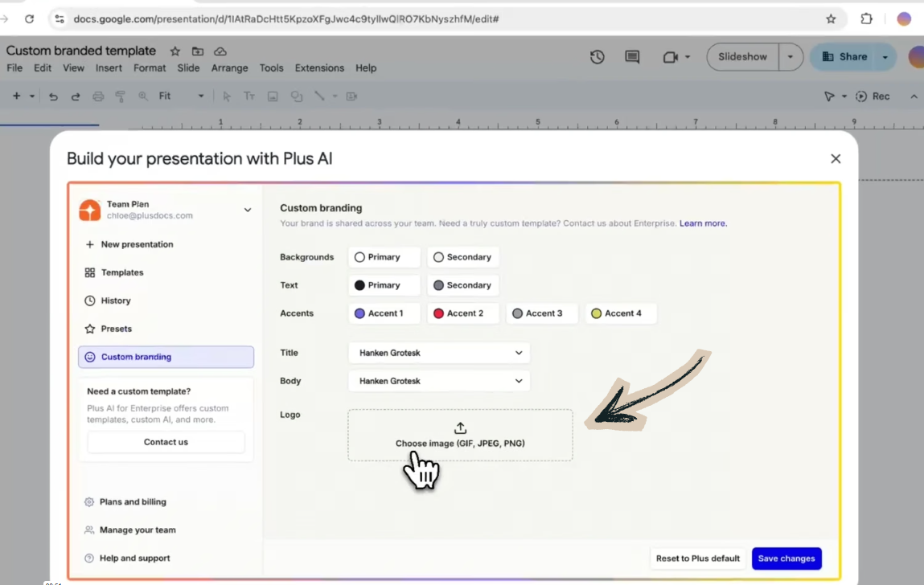Open the Slide menu
The image size is (924, 585).
pyautogui.click(x=188, y=67)
